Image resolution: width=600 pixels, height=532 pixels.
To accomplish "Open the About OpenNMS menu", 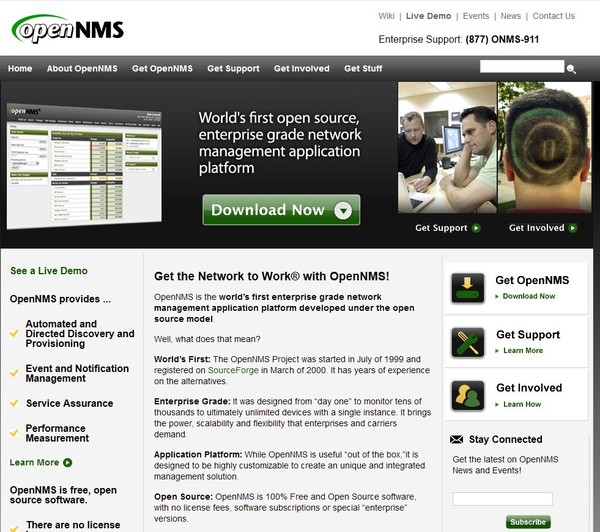I will point(83,69).
